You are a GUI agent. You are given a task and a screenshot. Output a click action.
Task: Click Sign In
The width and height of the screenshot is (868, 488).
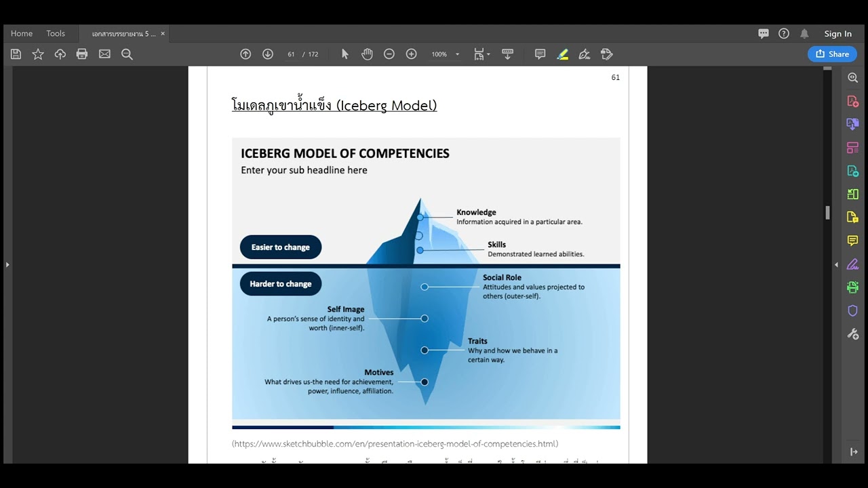tap(838, 34)
